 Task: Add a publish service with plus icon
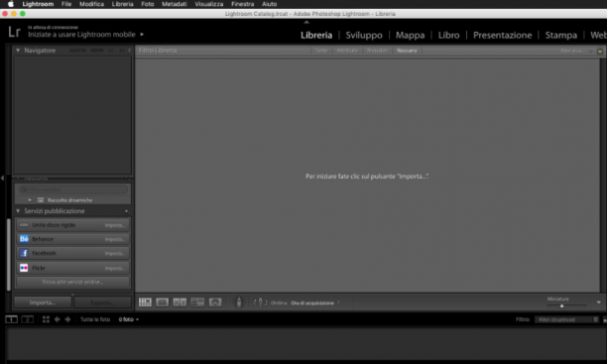click(126, 211)
